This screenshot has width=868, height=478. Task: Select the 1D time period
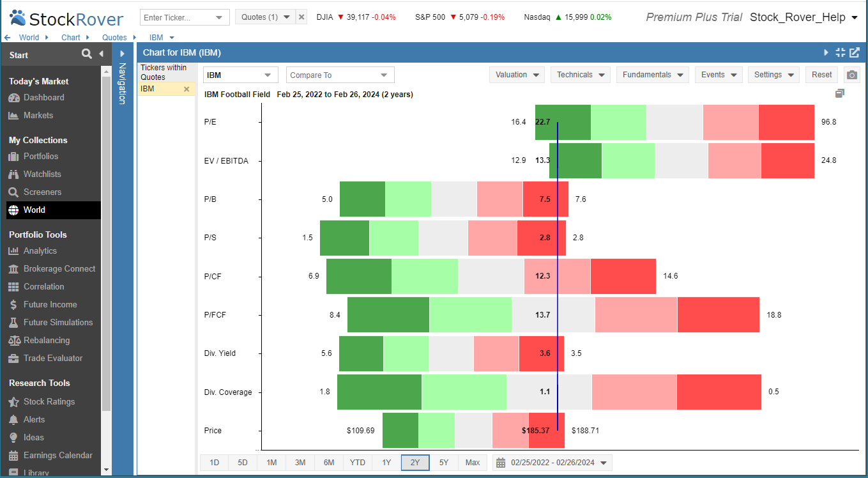click(215, 463)
